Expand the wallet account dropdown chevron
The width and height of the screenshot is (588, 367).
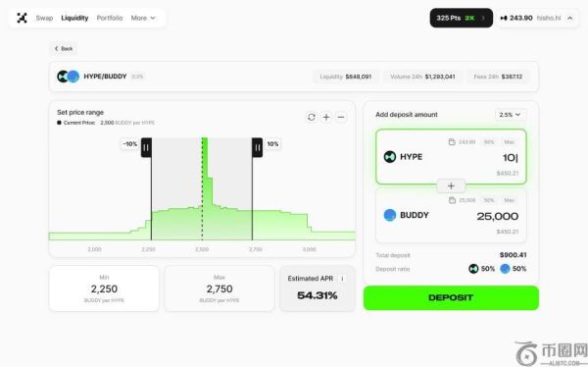pos(569,18)
